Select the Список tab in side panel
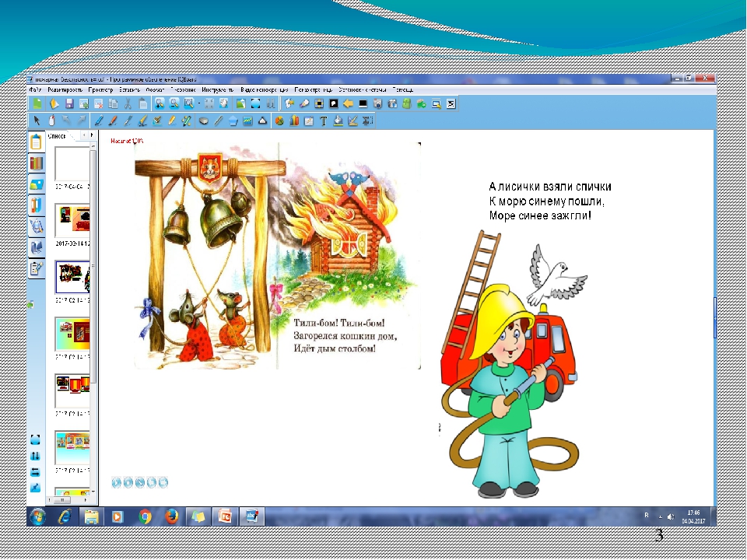 (58, 136)
